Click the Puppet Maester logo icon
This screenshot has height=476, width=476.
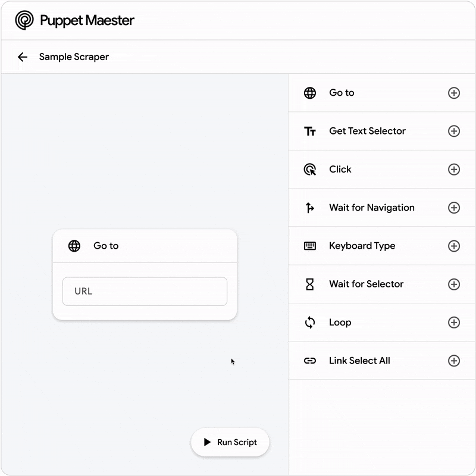tap(24, 20)
